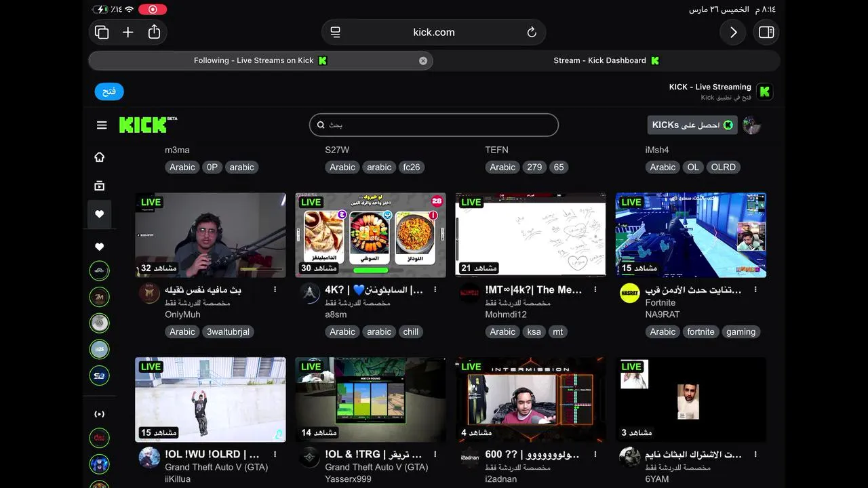Open the NA9RAT channel name link
The image size is (868, 488).
point(663,314)
